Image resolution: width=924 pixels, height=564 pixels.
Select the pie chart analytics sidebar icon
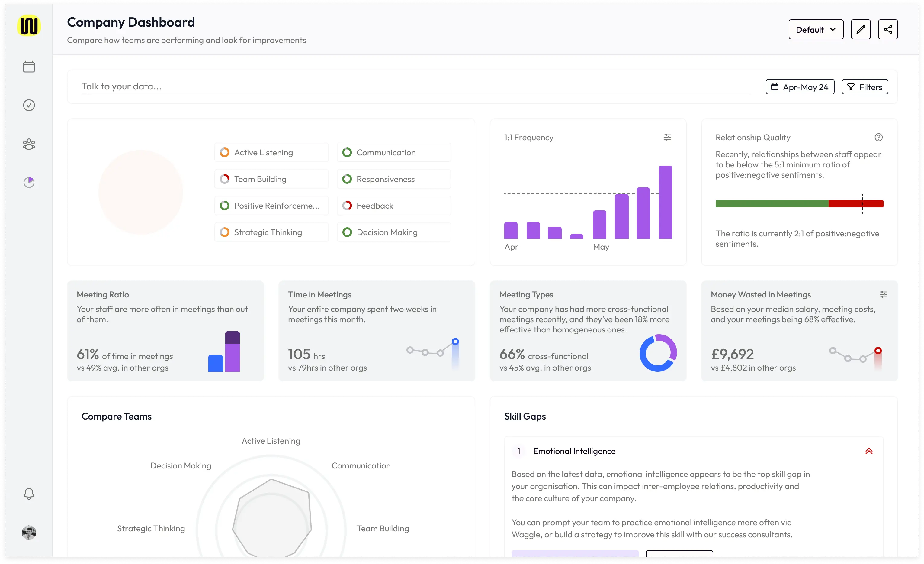click(x=29, y=182)
